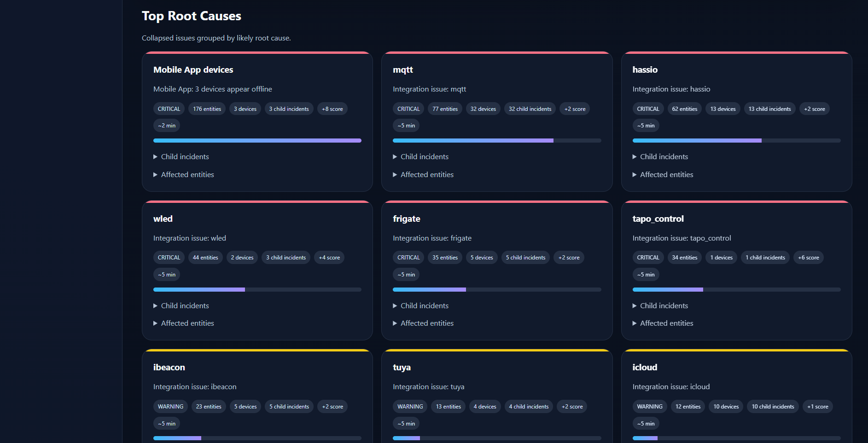Click the hassio card progress bar
Screen dimensions: 868x443
pos(737,141)
